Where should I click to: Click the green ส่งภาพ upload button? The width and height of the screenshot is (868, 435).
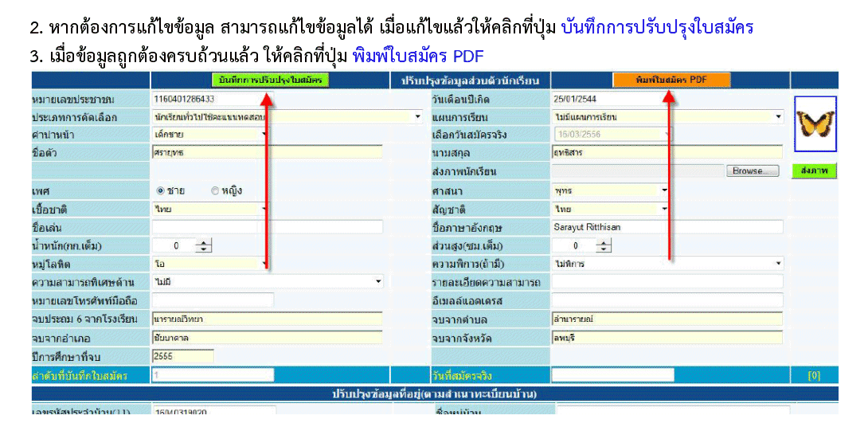pos(815,171)
